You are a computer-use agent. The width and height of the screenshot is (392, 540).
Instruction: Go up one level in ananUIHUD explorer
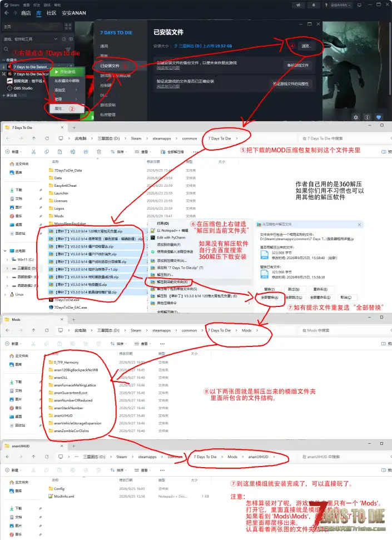point(33,457)
